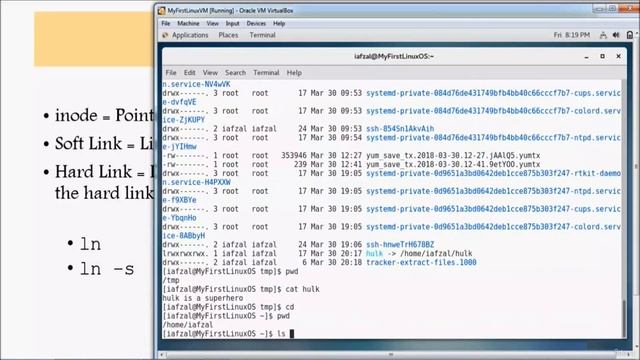Open the Places menu in top panel
640x360 pixels.
coord(228,35)
